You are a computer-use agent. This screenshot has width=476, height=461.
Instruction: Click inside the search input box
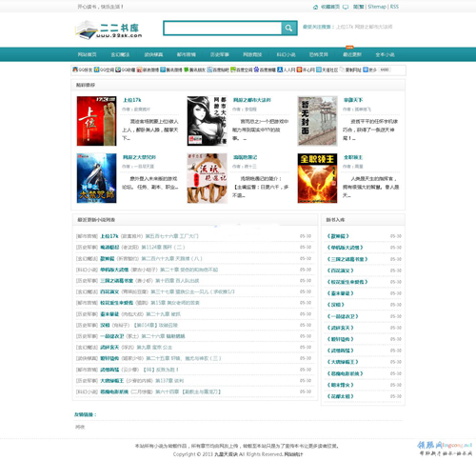tap(223, 28)
